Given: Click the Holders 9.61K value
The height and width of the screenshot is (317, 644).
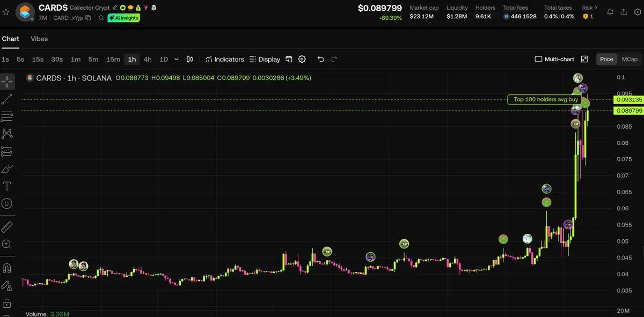Looking at the screenshot, I should pos(484,17).
